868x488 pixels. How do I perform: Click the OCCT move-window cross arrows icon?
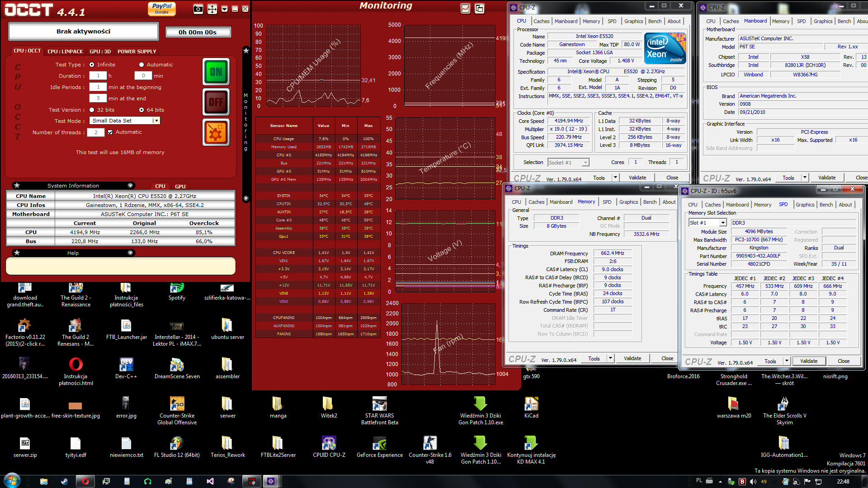point(212,9)
